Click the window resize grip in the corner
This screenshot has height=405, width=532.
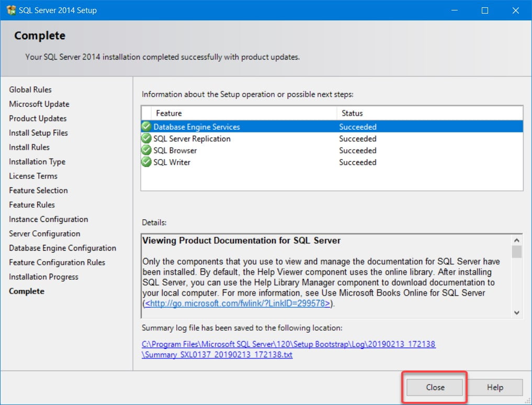(x=527, y=401)
